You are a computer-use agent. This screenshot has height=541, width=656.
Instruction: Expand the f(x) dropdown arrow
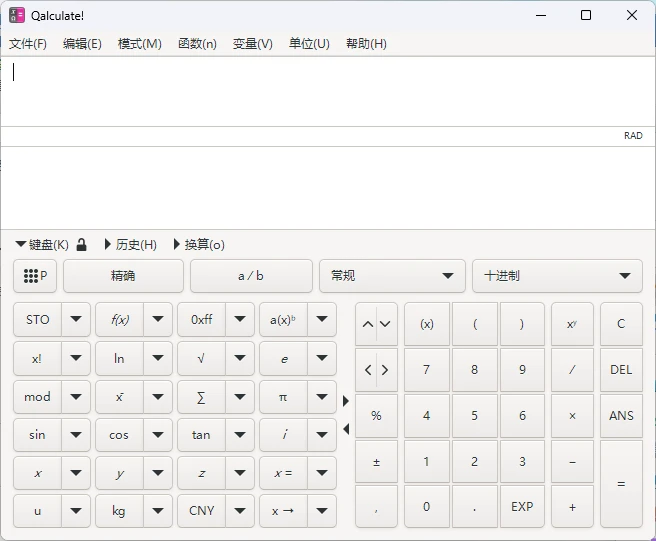point(158,320)
